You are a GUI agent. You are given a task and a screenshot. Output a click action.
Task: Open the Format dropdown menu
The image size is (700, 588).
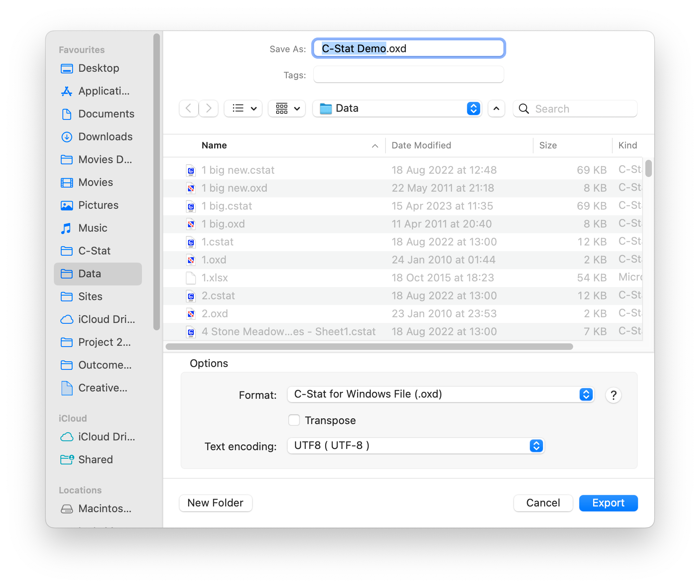[441, 394]
